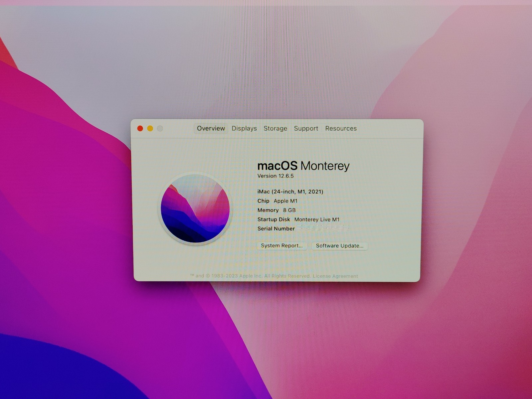Image resolution: width=532 pixels, height=399 pixels.
Task: Select the macOS Monterey title
Action: tap(303, 166)
